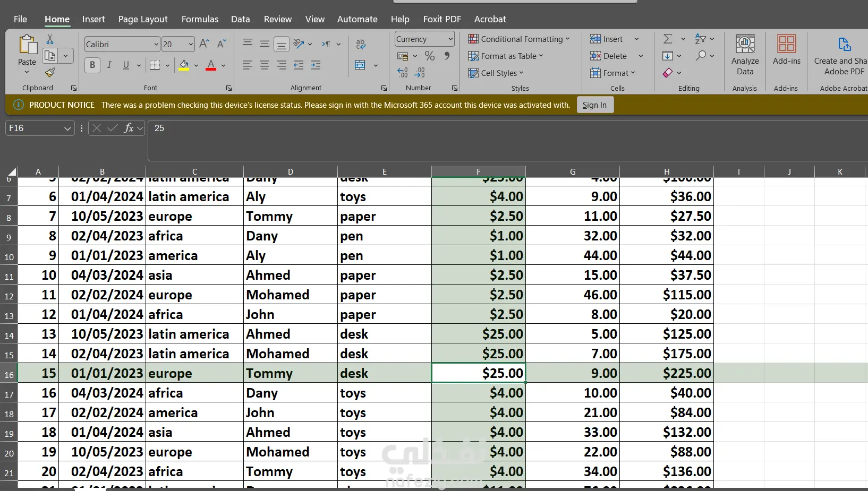
Task: Open Find & Select magnifier icon
Action: tap(701, 55)
